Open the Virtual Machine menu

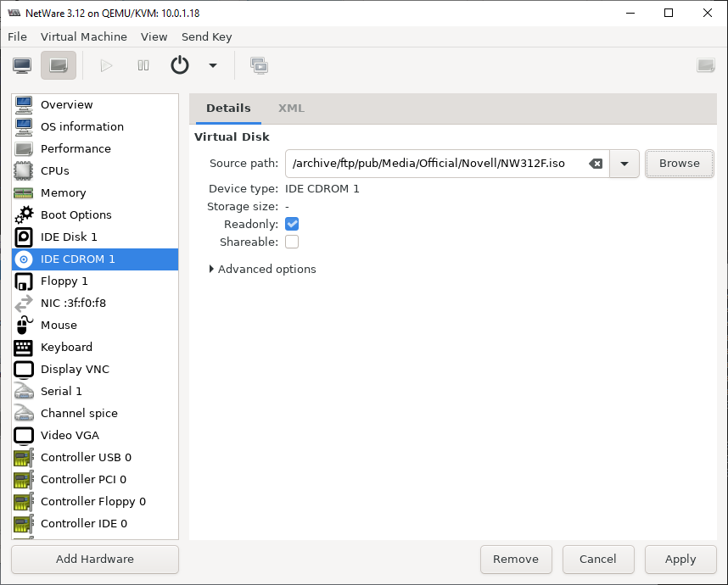coord(83,36)
